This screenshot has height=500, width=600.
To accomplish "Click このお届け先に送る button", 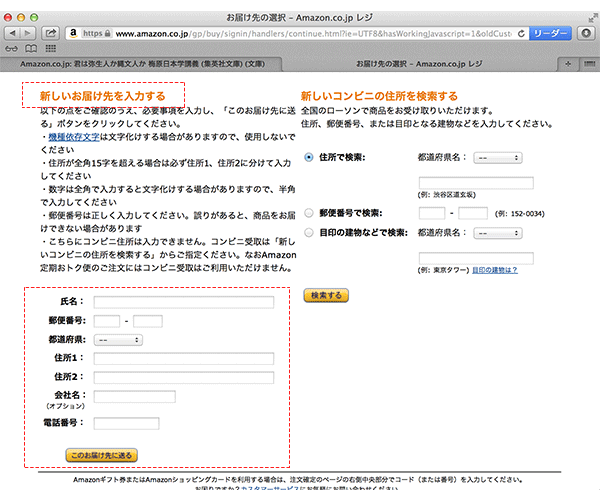I will pos(101,455).
